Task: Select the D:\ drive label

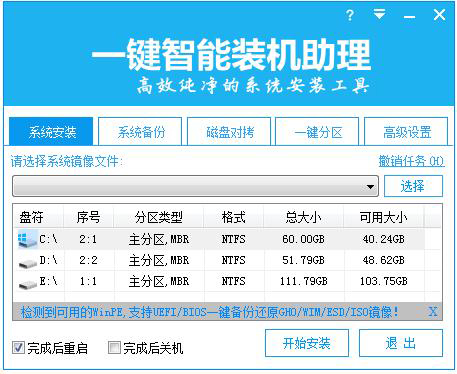Action: pos(48,260)
